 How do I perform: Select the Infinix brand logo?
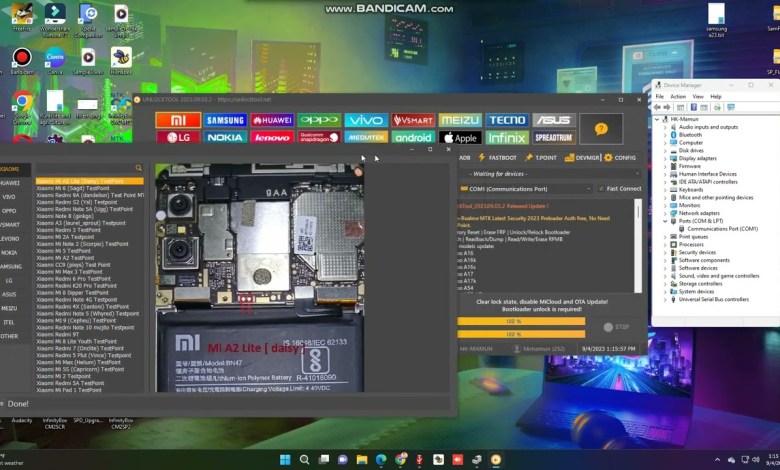(507, 137)
